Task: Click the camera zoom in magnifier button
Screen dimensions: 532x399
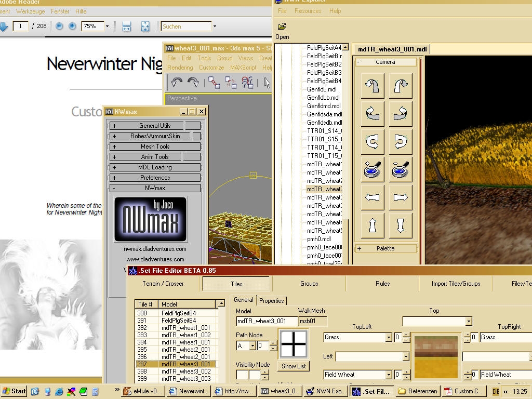Action: click(373, 169)
